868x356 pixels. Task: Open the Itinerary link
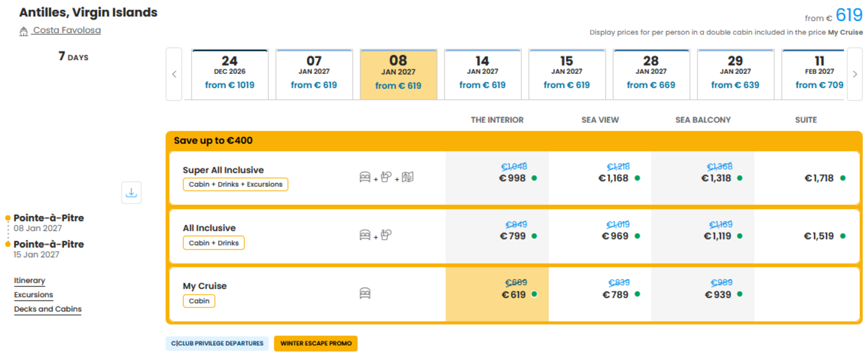29,280
